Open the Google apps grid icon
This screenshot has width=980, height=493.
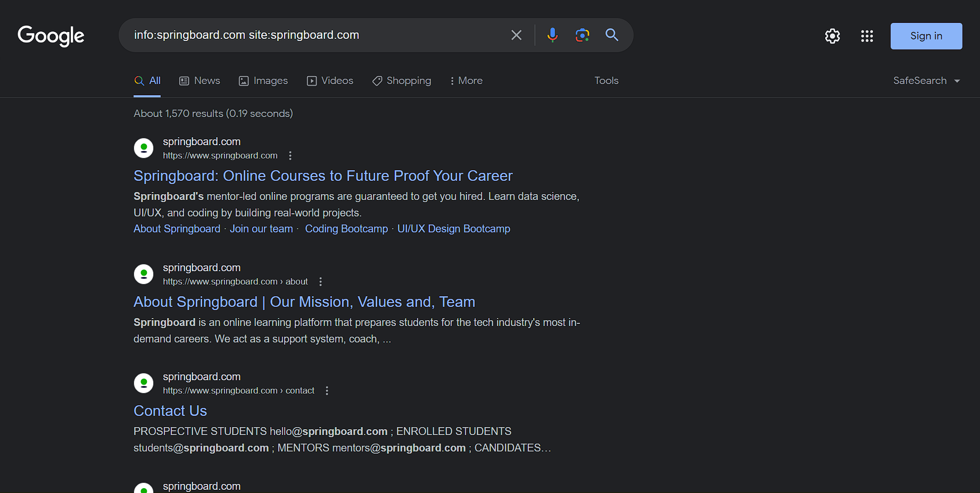[x=867, y=36]
